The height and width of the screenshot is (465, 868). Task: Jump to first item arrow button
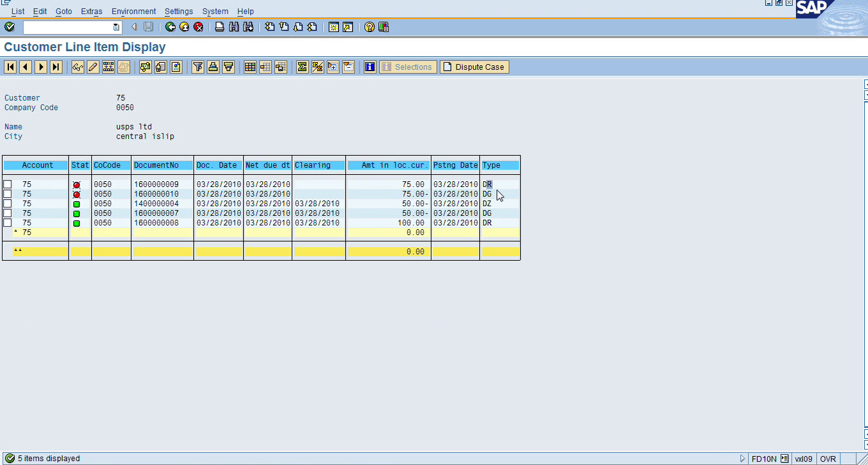10,67
